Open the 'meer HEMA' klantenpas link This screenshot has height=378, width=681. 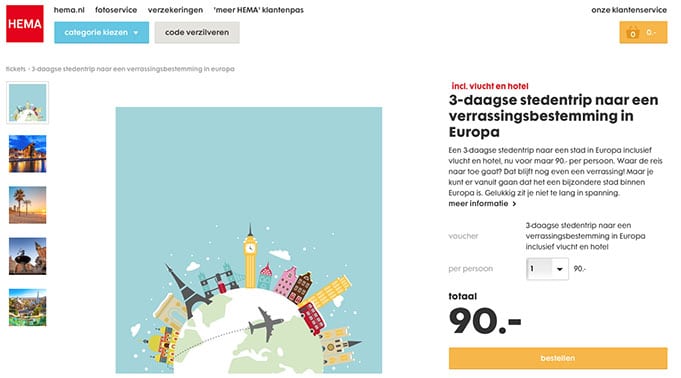coord(259,10)
